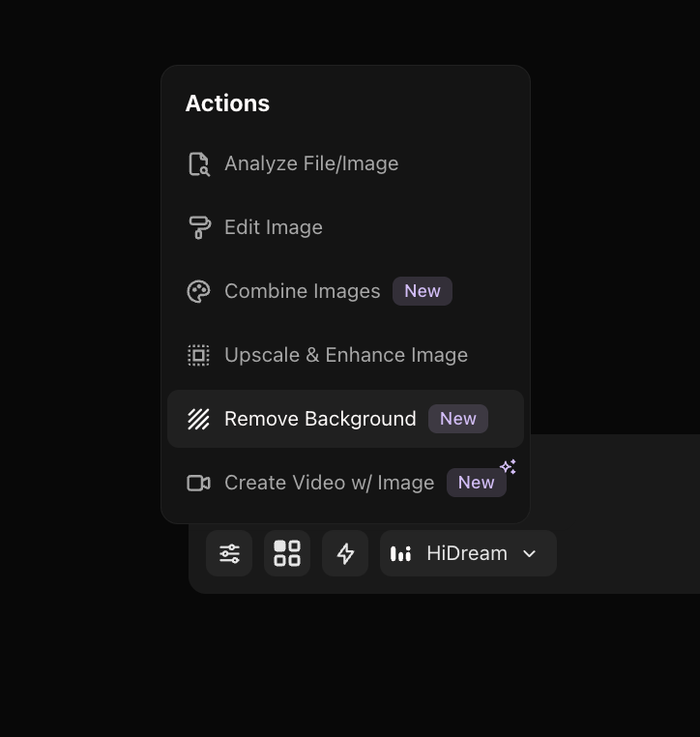Click the video camera icon
Screen dimensions: 700x737
click(199, 483)
